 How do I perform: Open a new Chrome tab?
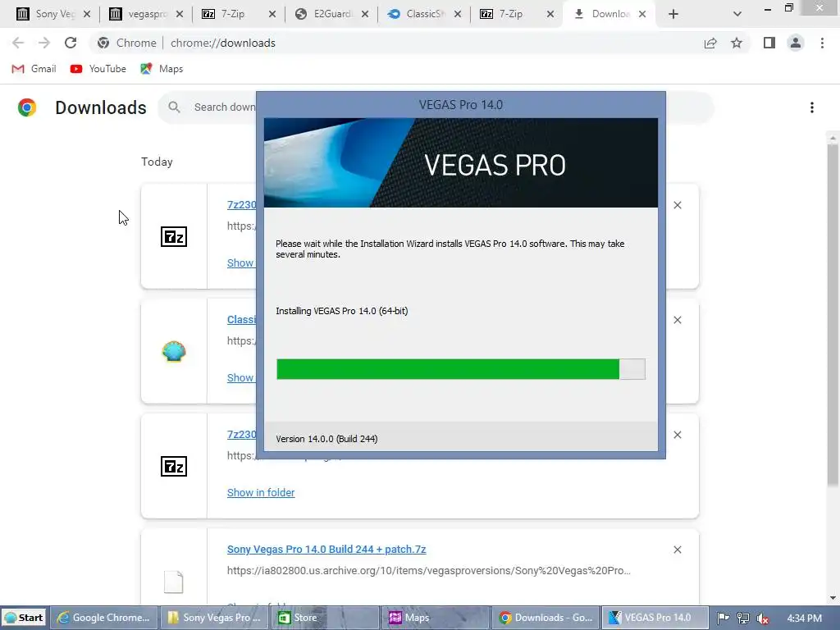coord(673,15)
